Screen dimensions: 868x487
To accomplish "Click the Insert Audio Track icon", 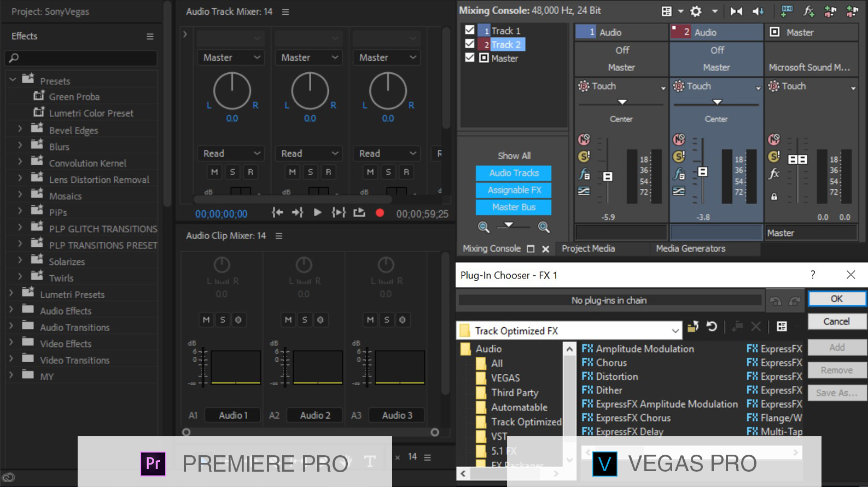I will click(x=787, y=11).
